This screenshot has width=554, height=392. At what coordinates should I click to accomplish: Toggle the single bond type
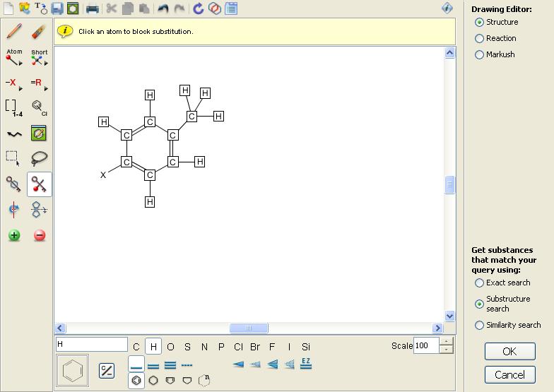coord(136,364)
